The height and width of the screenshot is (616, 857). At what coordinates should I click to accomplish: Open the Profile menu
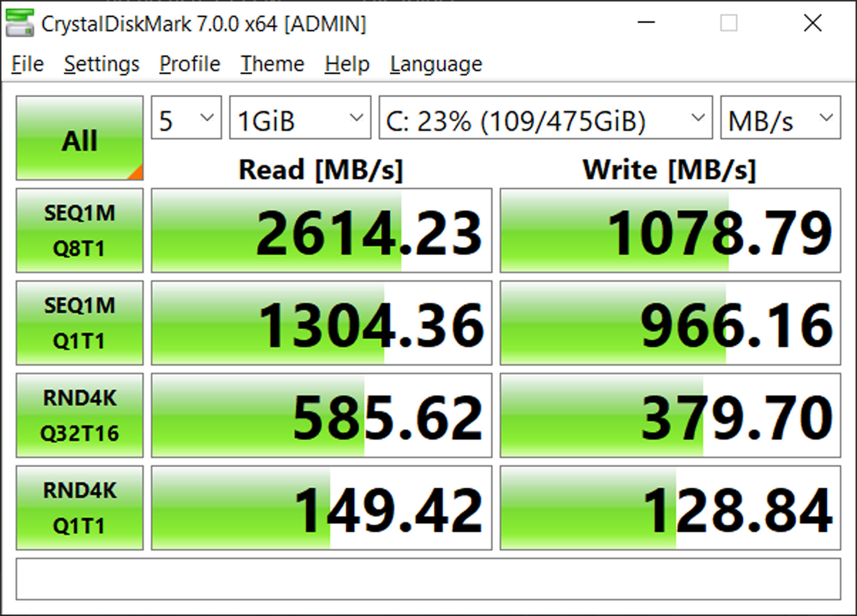(190, 64)
